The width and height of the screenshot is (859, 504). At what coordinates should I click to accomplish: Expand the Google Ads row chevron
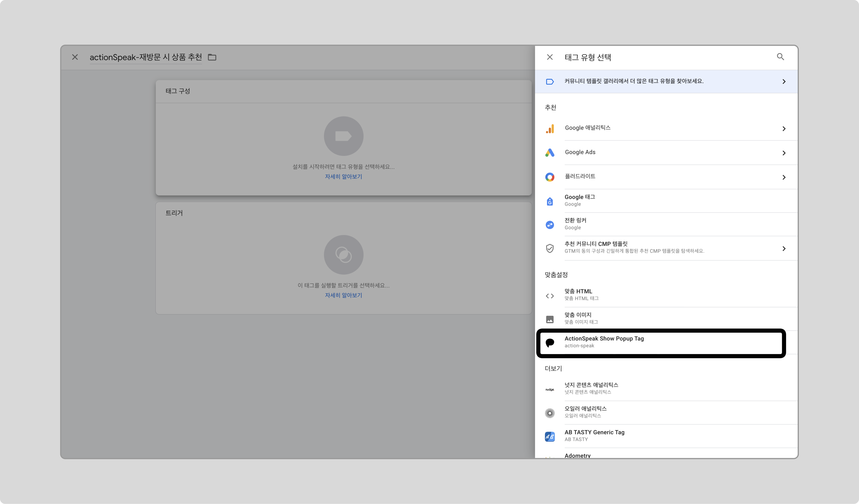pos(784,153)
